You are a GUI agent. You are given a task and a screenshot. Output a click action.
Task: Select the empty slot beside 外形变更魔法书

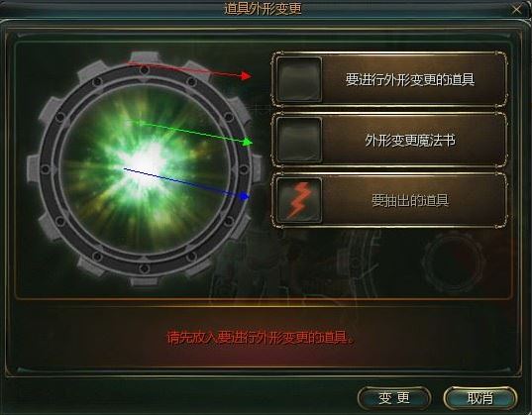tap(299, 140)
